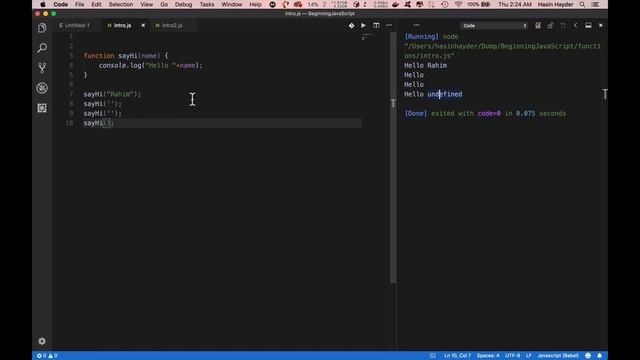640x360 pixels.
Task: Switch to the intro2.js tab
Action: (172, 25)
